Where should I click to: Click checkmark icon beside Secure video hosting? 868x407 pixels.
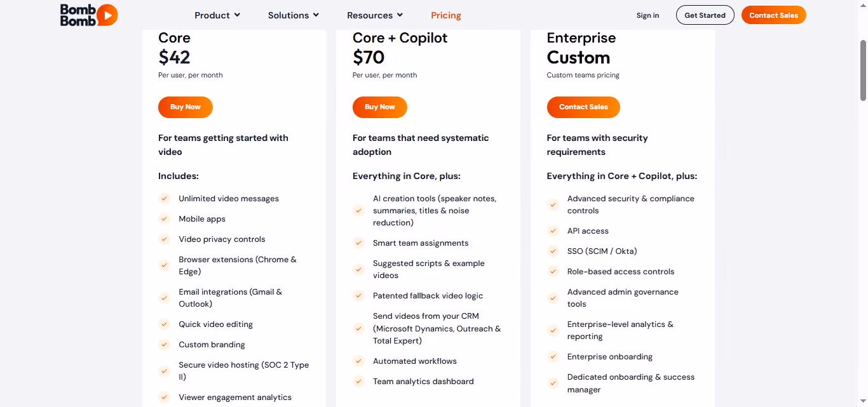pyautogui.click(x=164, y=371)
